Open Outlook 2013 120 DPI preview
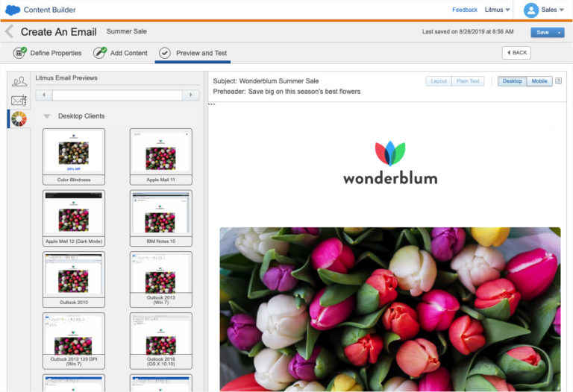This screenshot has width=573, height=392. pos(74,341)
